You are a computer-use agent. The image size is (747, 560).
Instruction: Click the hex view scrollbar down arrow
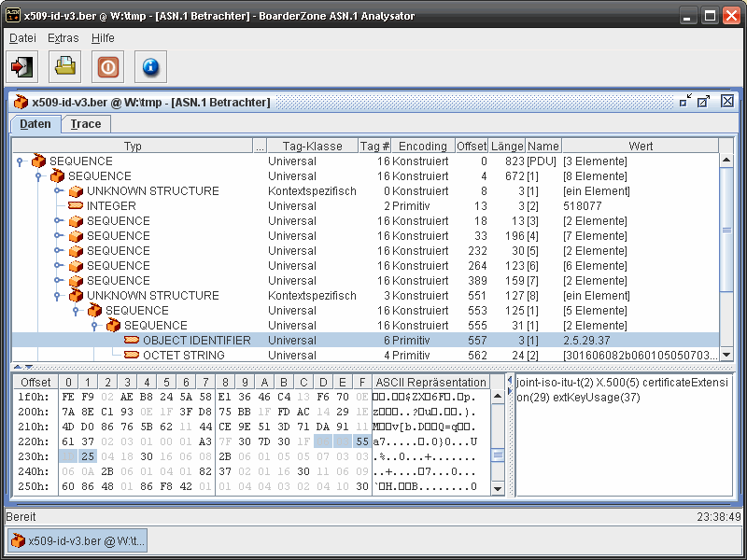click(498, 488)
